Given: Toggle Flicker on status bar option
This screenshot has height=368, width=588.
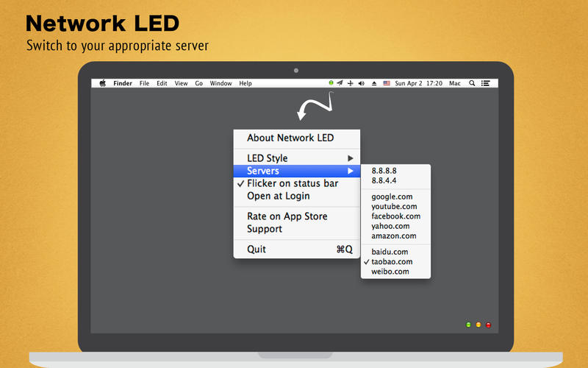Looking at the screenshot, I should [x=297, y=183].
